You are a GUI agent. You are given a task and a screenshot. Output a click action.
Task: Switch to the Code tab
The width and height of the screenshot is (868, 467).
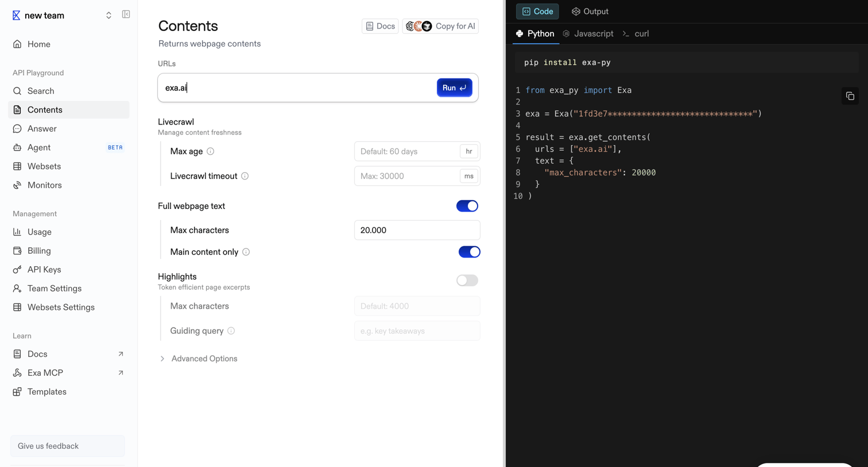pos(537,11)
